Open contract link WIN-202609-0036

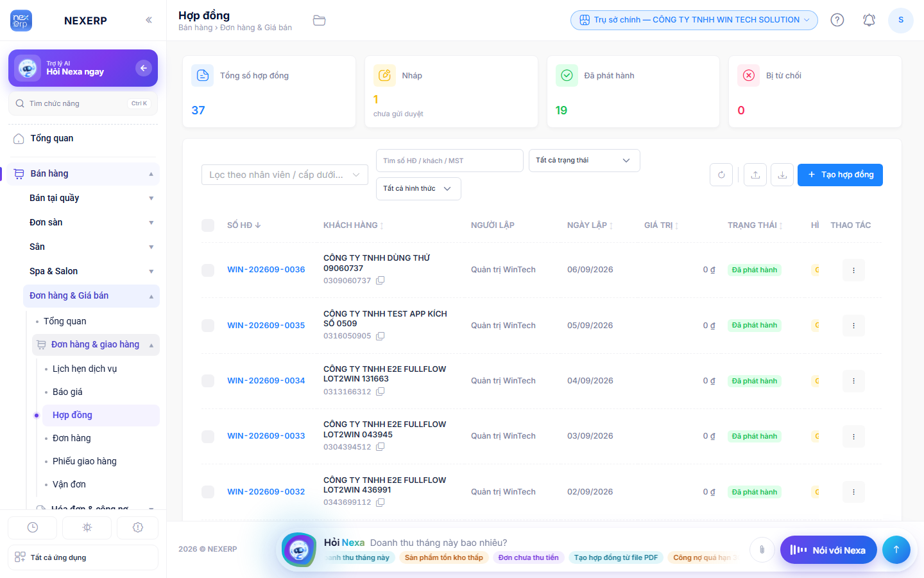tap(266, 270)
